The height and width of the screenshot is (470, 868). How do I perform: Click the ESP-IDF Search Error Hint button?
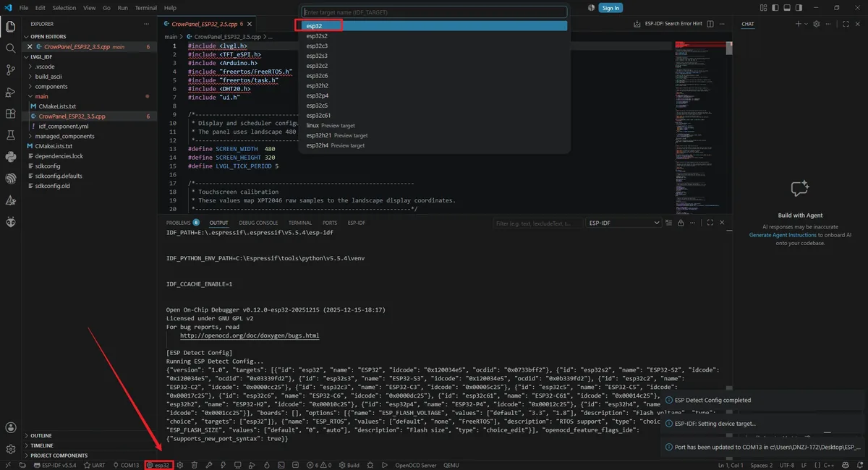[x=673, y=24]
